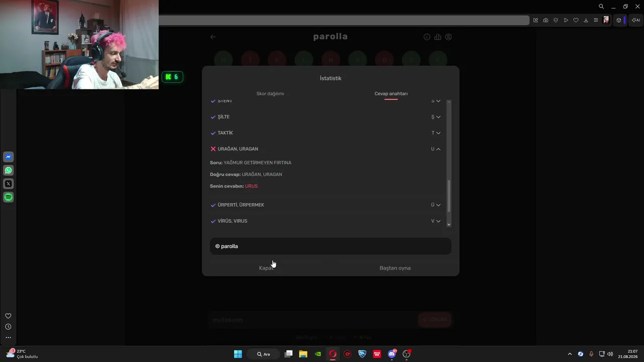
Task: Open the privacy shield icon
Action: (x=555, y=20)
